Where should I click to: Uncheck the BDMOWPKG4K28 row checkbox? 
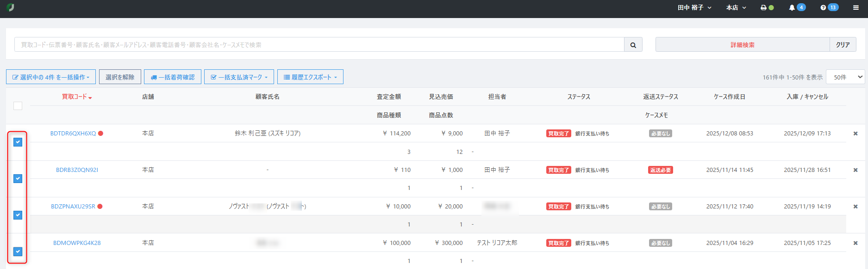tap(18, 251)
